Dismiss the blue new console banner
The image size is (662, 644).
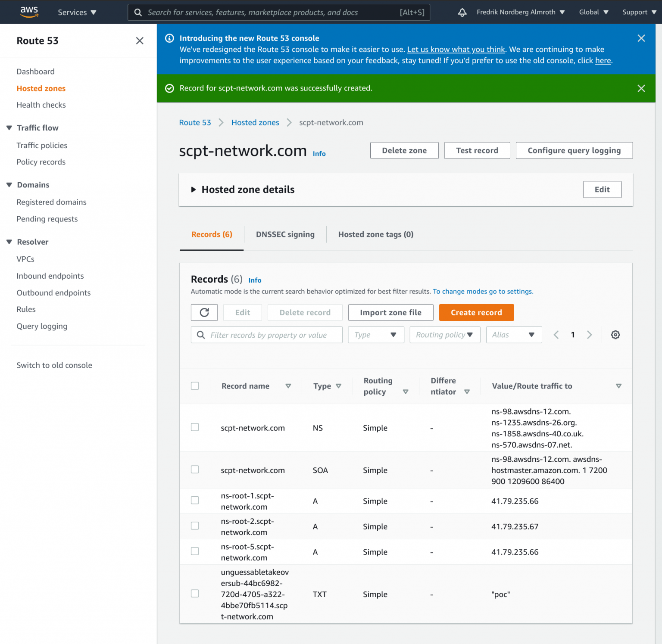pos(641,38)
